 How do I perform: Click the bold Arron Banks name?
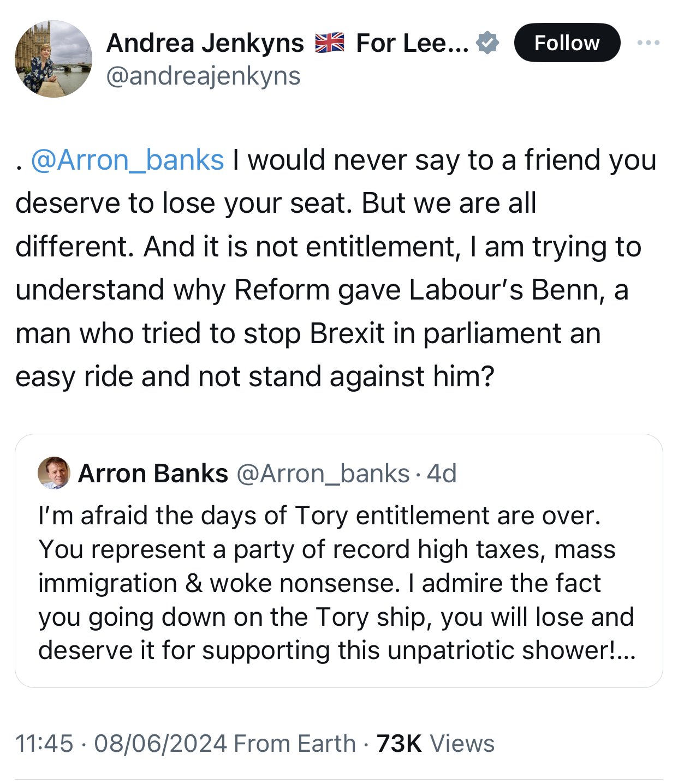click(x=153, y=474)
